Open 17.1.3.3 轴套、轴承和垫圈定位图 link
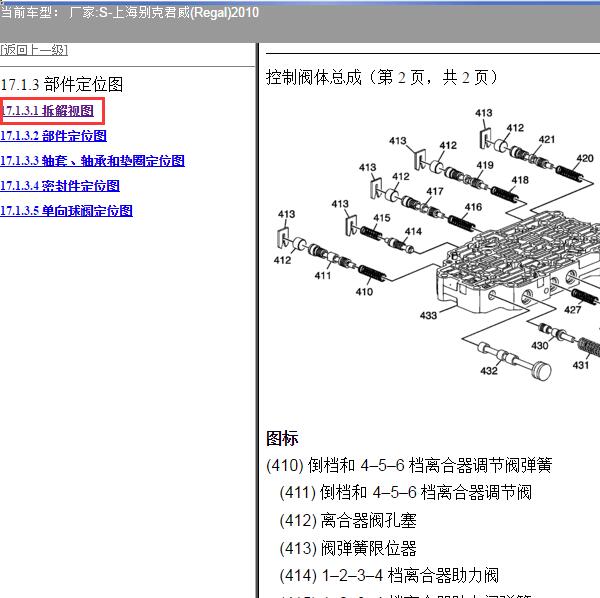The width and height of the screenshot is (600, 598). pos(92,161)
